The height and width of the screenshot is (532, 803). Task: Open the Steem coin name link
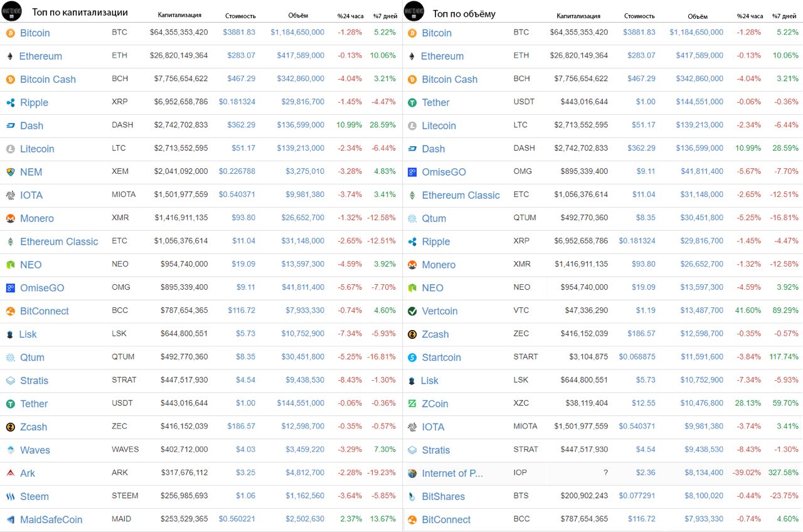point(34,496)
